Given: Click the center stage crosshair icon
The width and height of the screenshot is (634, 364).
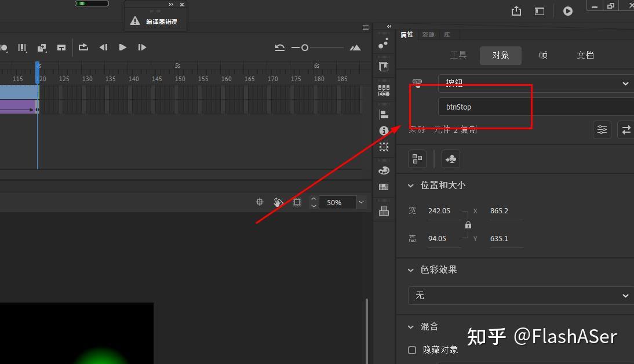Looking at the screenshot, I should click(x=259, y=202).
